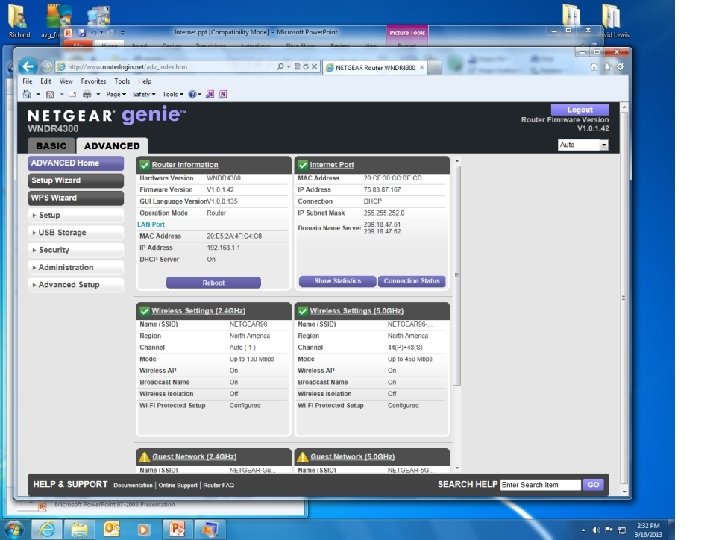Screen dimensions: 720x540
Task: Expand the USB Storage sidebar section
Action: [x=76, y=233]
